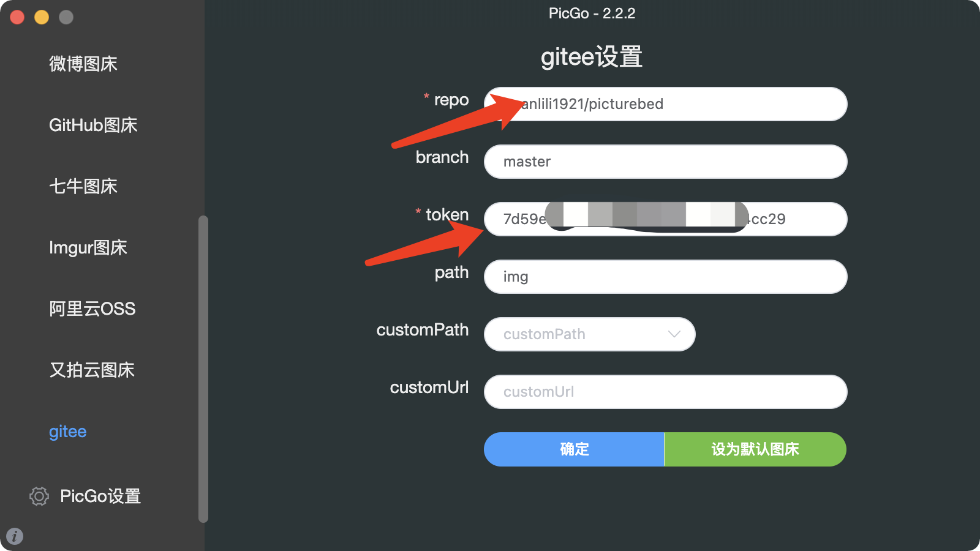This screenshot has height=551, width=980.
Task: Click the sidebar vertical scrollbar
Action: [203, 369]
